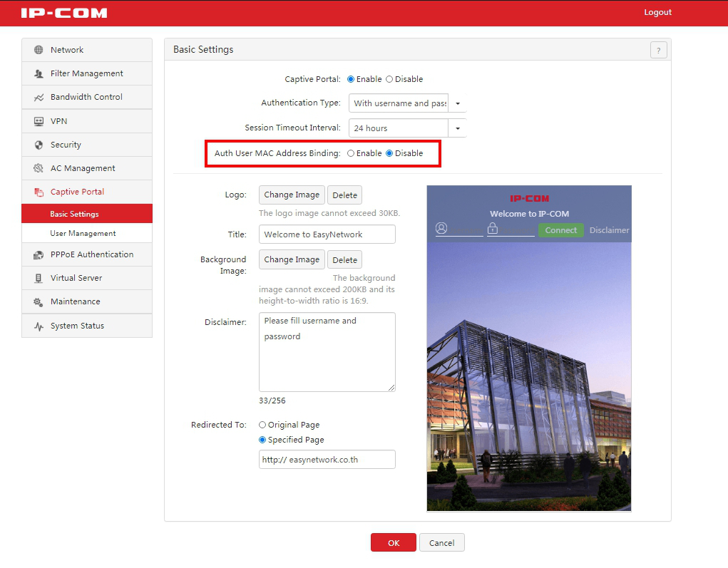Open Virtual Server menu
The width and height of the screenshot is (728, 568).
87,278
